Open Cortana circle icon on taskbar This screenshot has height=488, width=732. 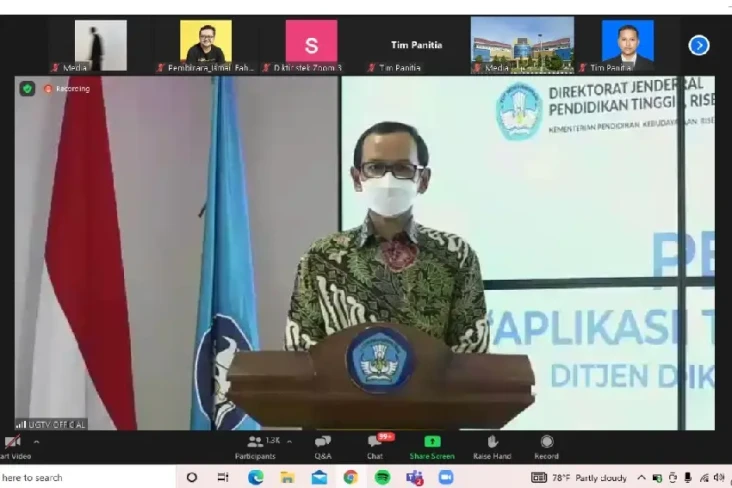pyautogui.click(x=191, y=477)
